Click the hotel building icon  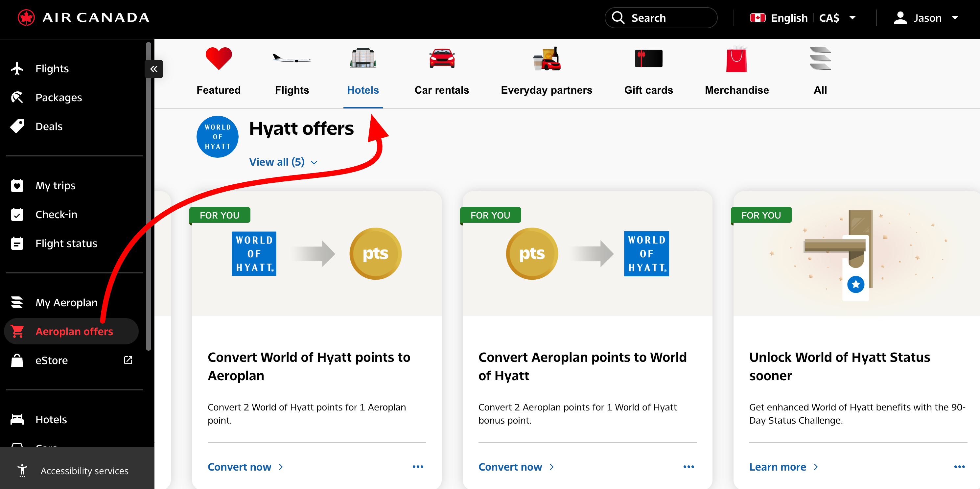pos(363,58)
